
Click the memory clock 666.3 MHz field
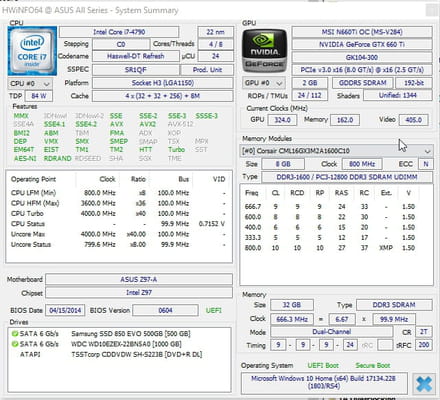292,319
